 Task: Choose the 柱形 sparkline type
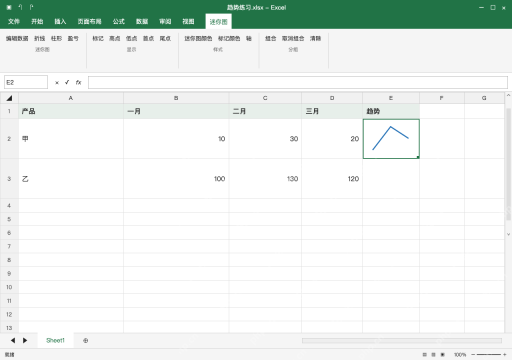(56, 39)
